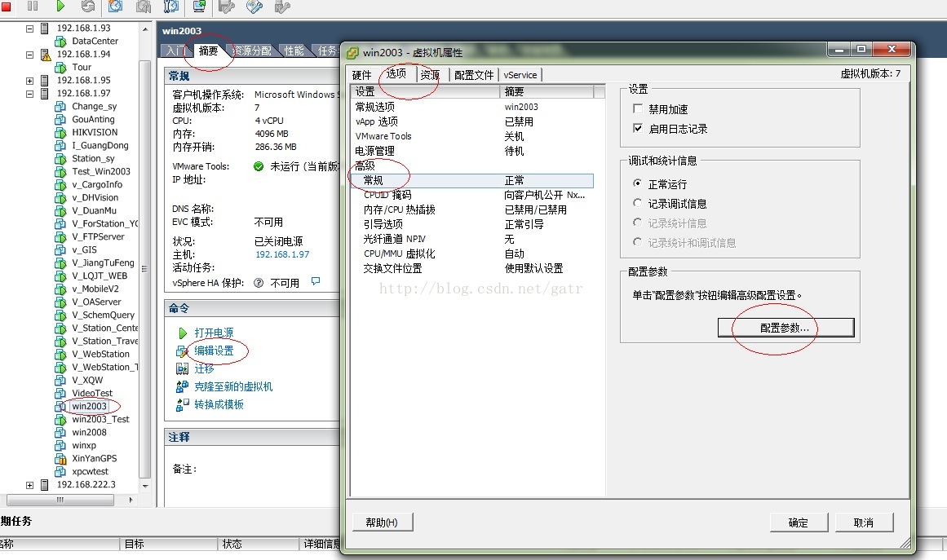Click the suspend (pause) toolbar icon
The height and width of the screenshot is (560, 947).
tap(33, 6)
